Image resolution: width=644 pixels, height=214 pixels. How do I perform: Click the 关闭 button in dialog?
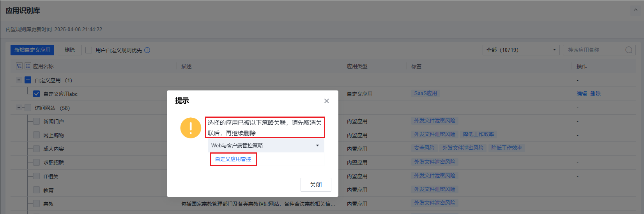(x=315, y=185)
